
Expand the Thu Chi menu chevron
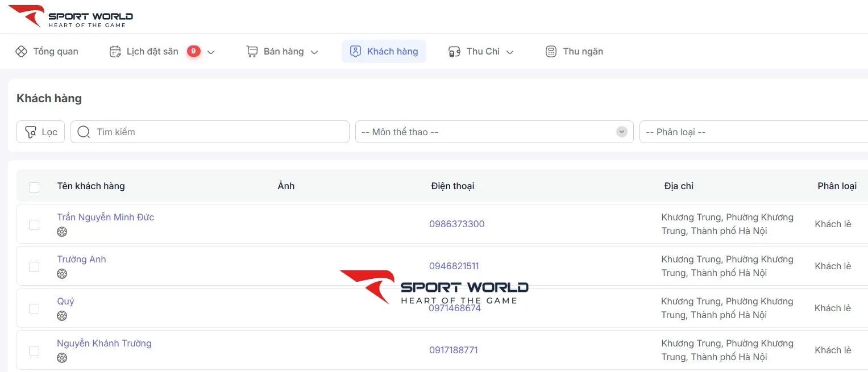[x=510, y=52]
